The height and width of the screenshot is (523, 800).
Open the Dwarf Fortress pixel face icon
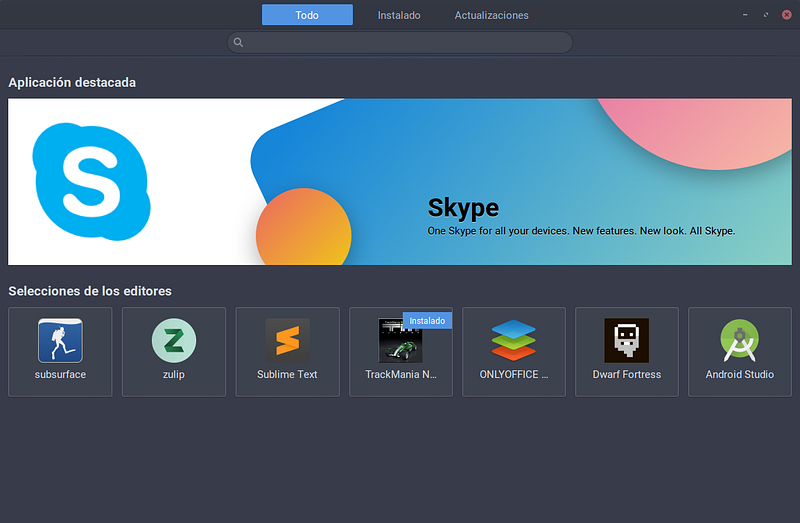[627, 340]
